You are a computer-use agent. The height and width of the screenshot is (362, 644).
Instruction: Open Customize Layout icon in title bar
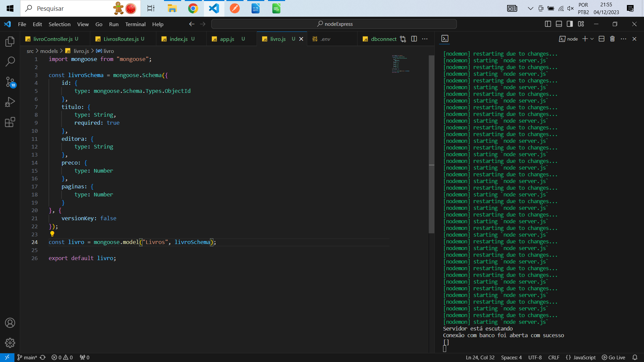coord(581,24)
